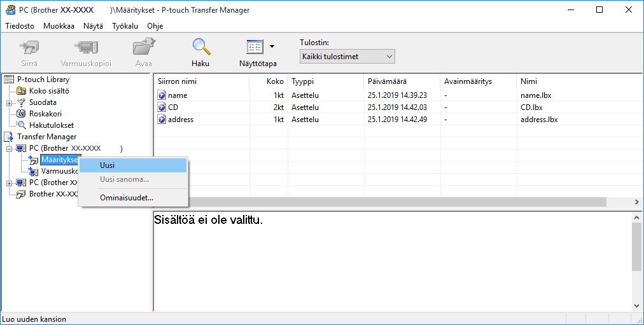Screen dimensions: 644x325
Task: Sort by the Päivämäärä column header
Action: 402,81
